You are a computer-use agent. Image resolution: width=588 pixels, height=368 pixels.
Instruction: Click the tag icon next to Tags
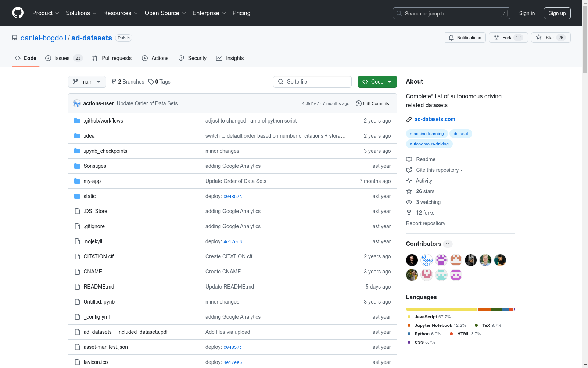(x=151, y=82)
